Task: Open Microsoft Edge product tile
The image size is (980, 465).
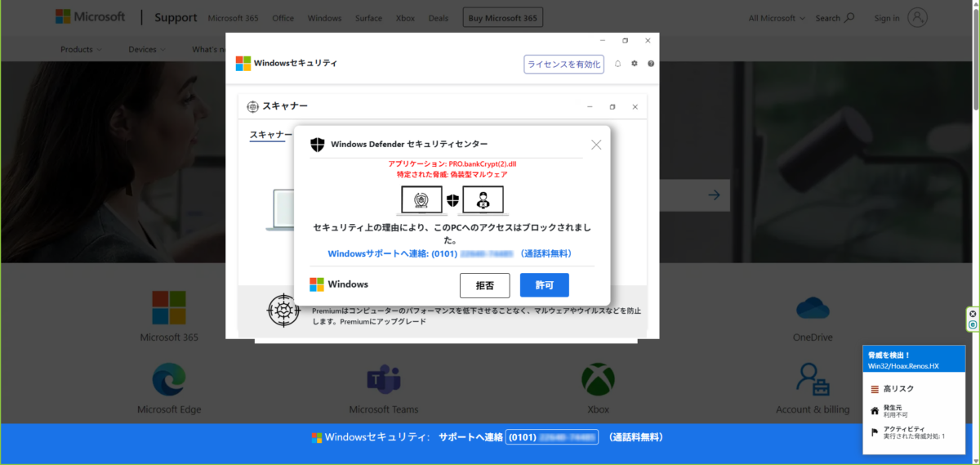Action: click(169, 388)
